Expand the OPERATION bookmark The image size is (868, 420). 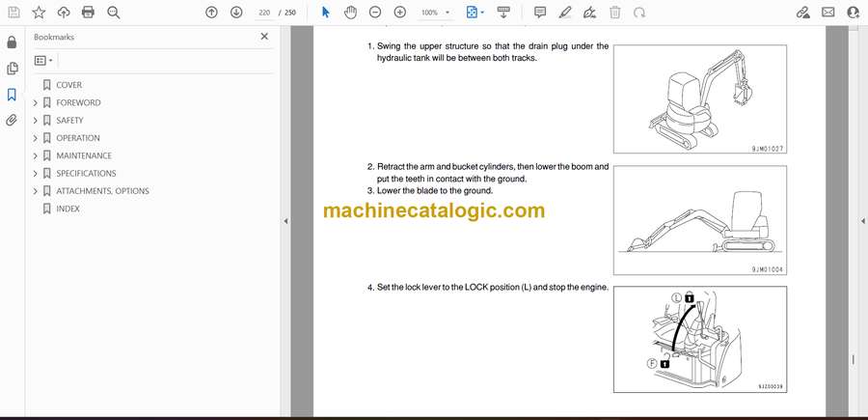tap(36, 138)
